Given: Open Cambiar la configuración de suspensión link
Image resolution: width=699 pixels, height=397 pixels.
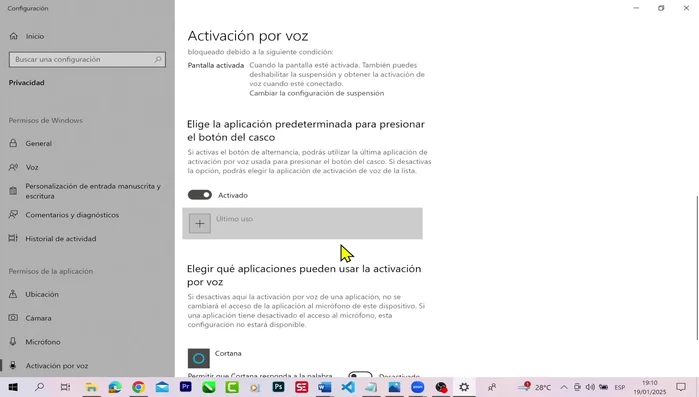Looking at the screenshot, I should pyautogui.click(x=317, y=93).
